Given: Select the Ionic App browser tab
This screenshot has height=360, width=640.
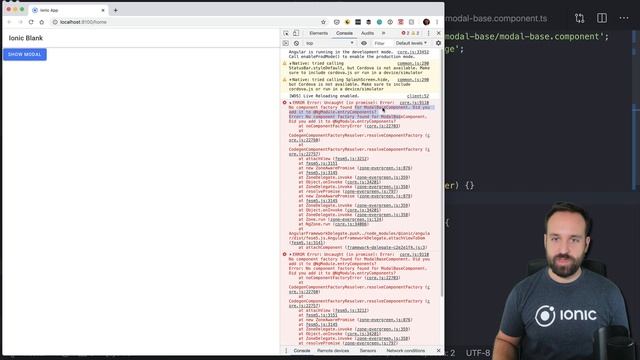Looking at the screenshot, I should (x=67, y=10).
